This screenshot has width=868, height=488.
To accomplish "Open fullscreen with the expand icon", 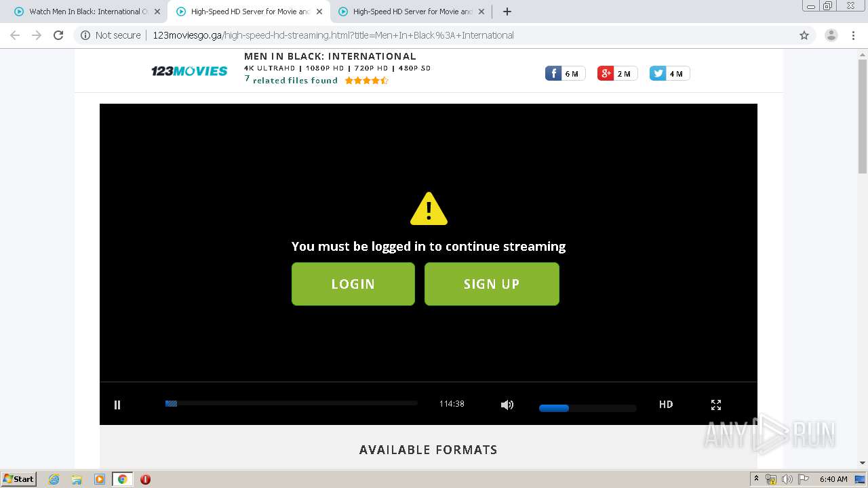I will (716, 405).
